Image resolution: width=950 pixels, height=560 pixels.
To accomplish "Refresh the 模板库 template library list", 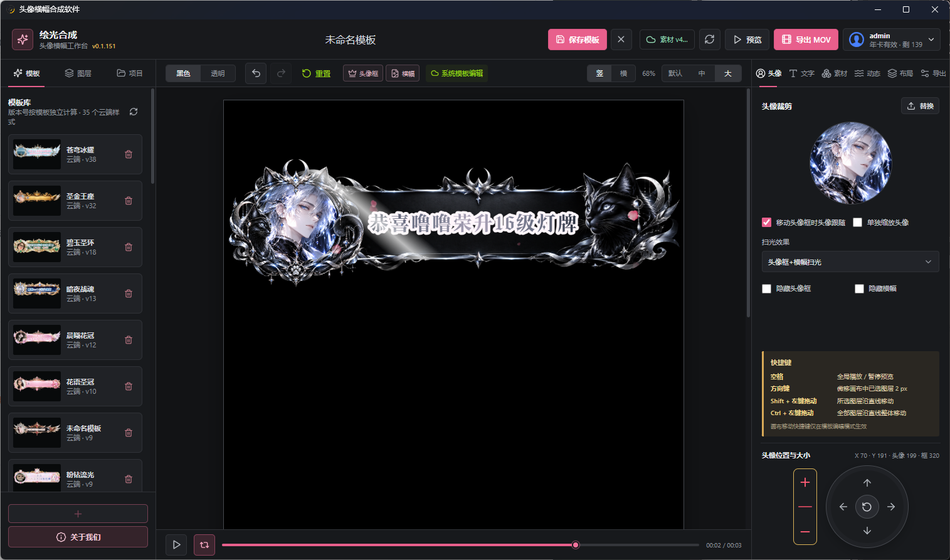I will point(134,112).
